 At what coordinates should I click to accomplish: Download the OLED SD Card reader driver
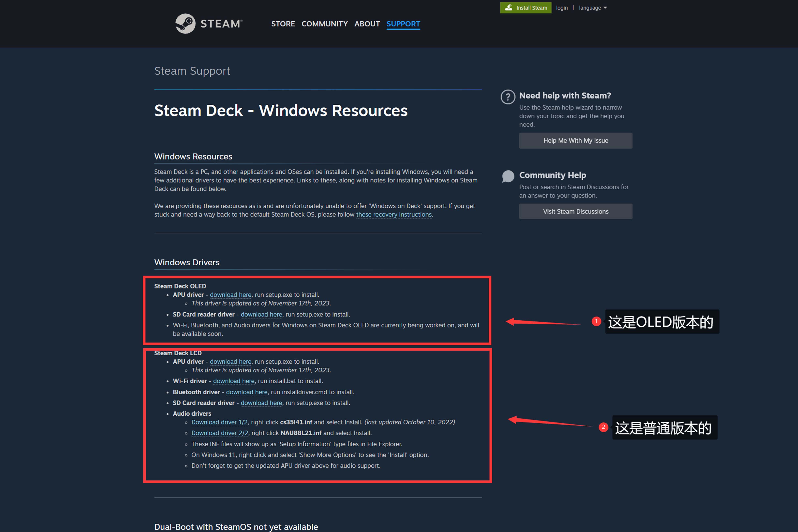[x=261, y=314]
